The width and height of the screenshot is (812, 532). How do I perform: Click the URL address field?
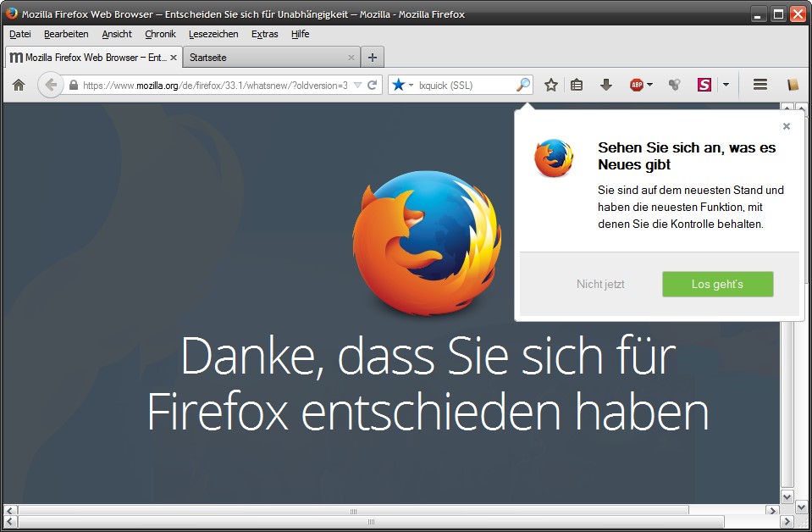(x=215, y=85)
